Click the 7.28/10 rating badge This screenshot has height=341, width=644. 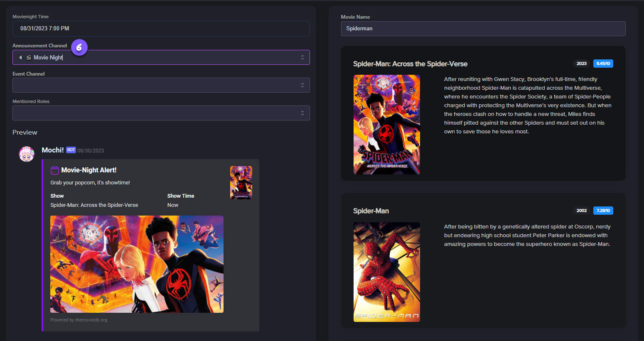[x=603, y=211]
